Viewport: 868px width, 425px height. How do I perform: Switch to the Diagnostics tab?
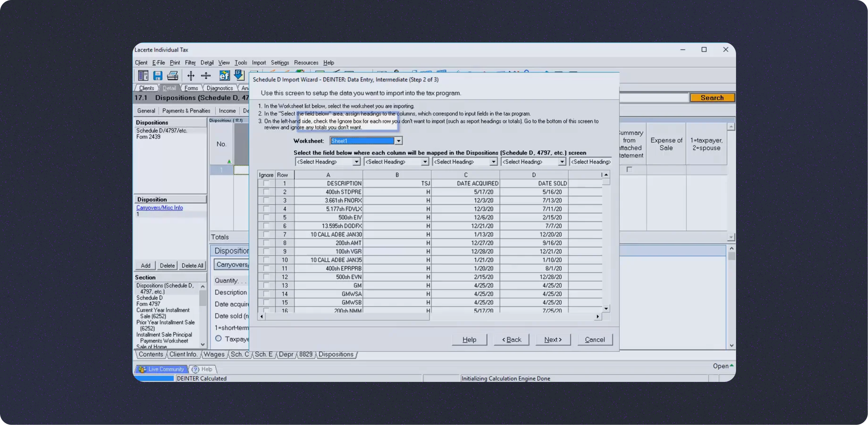[x=219, y=88]
